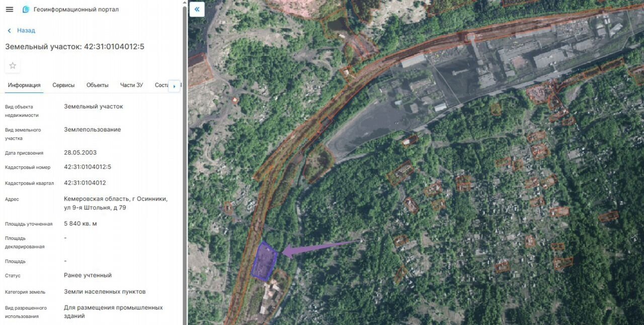
Task: Go back via the Назад link
Action: pos(26,31)
